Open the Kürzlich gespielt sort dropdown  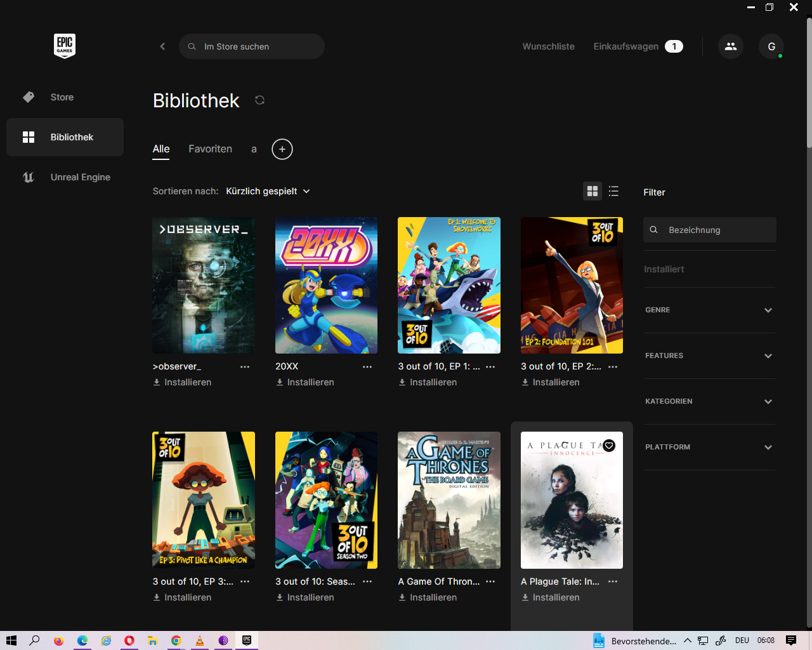[x=268, y=191]
